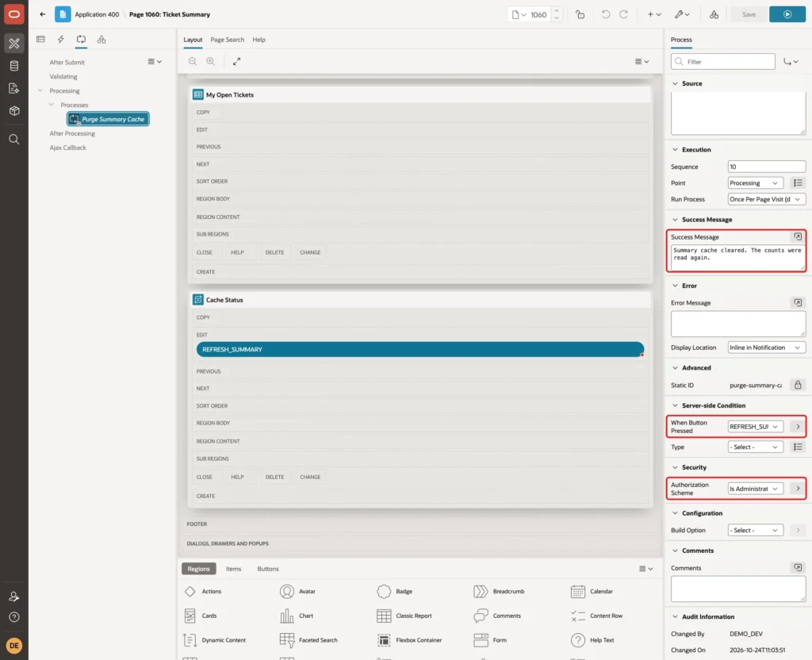This screenshot has width=812, height=660.
Task: Open the administration user icon
Action: 14,597
